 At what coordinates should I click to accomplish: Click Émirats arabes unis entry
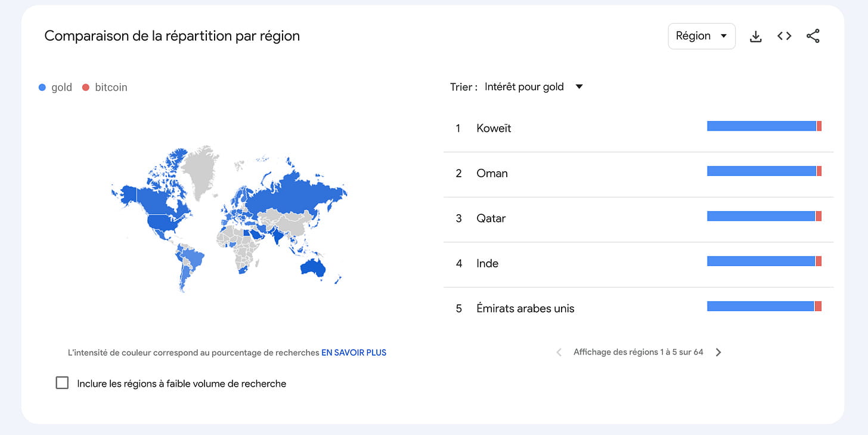525,308
